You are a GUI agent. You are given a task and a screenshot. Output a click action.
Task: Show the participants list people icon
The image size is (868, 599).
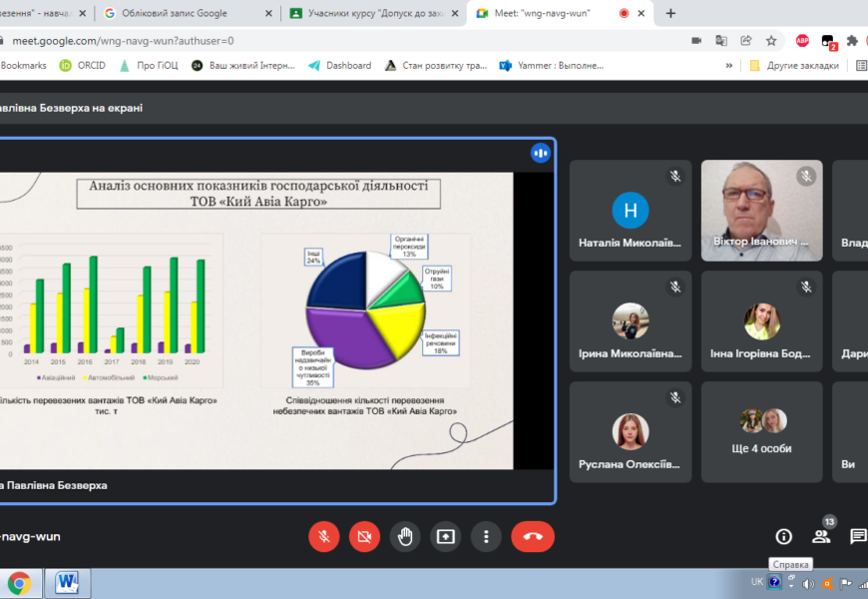point(821,536)
